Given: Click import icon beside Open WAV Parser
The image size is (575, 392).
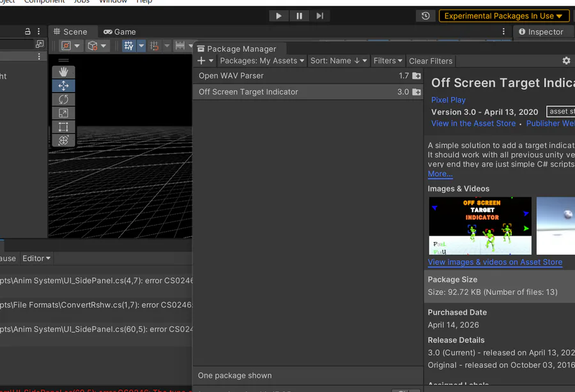Looking at the screenshot, I should (x=417, y=76).
